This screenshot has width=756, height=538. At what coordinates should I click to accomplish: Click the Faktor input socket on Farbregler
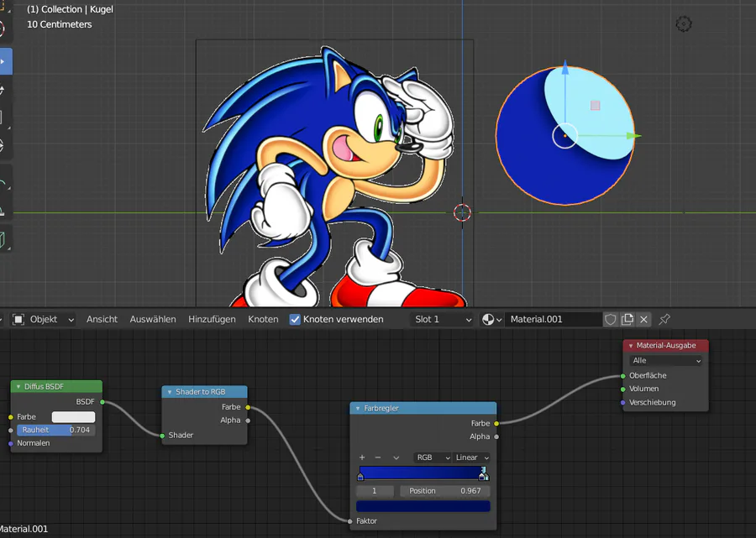350,521
